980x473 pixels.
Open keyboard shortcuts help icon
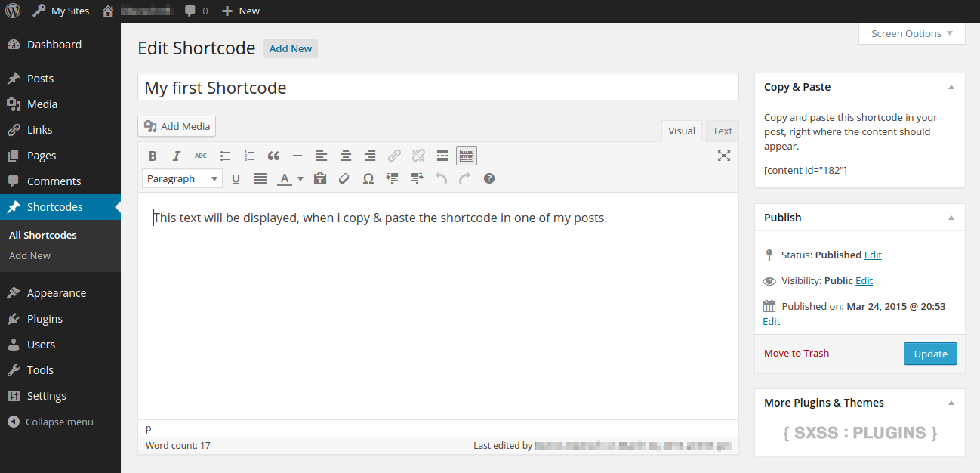click(x=489, y=178)
